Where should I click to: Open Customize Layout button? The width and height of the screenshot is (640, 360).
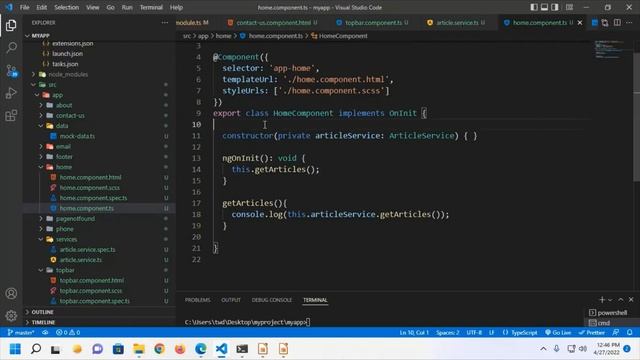point(569,7)
